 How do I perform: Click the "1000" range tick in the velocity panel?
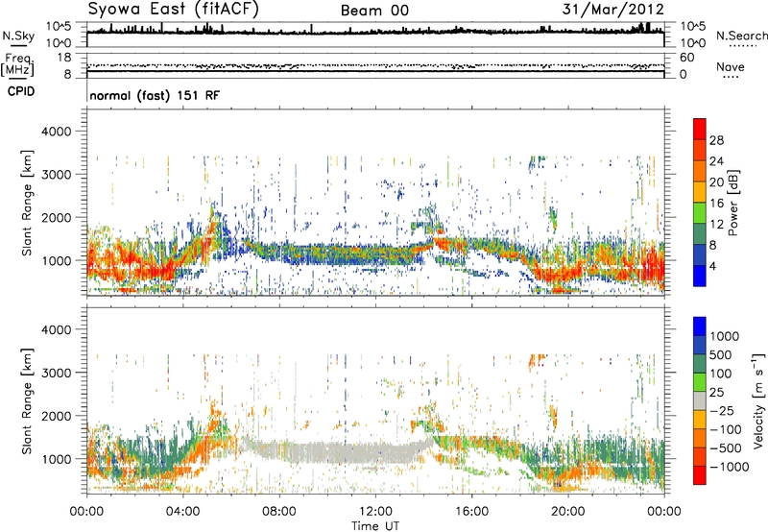pos(56,459)
